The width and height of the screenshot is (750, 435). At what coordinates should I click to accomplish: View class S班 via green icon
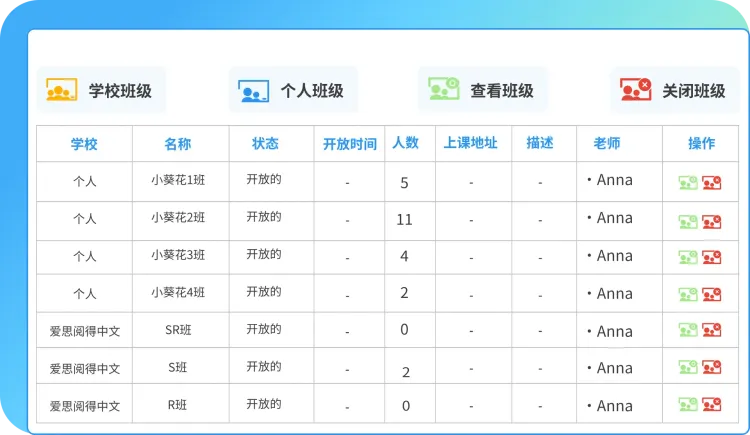688,367
